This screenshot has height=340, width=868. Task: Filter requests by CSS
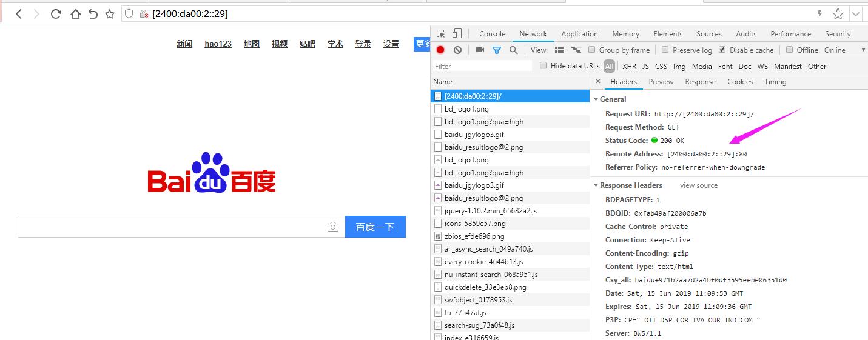(x=661, y=66)
